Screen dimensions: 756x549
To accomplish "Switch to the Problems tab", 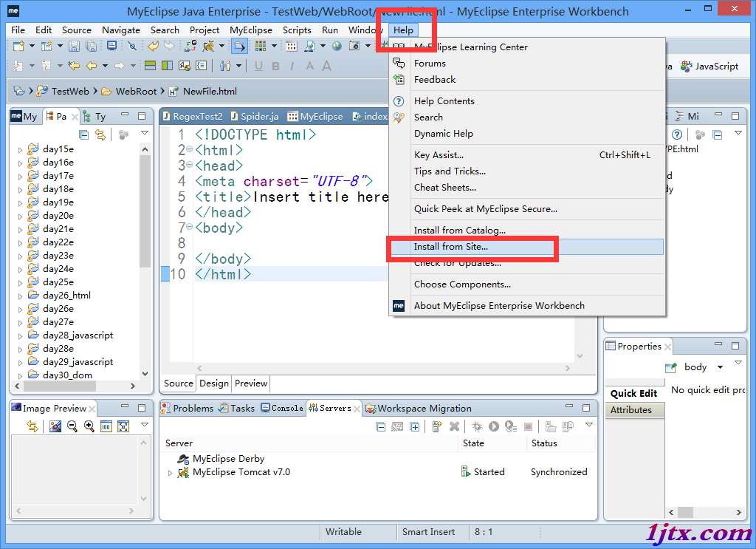I will pyautogui.click(x=187, y=408).
